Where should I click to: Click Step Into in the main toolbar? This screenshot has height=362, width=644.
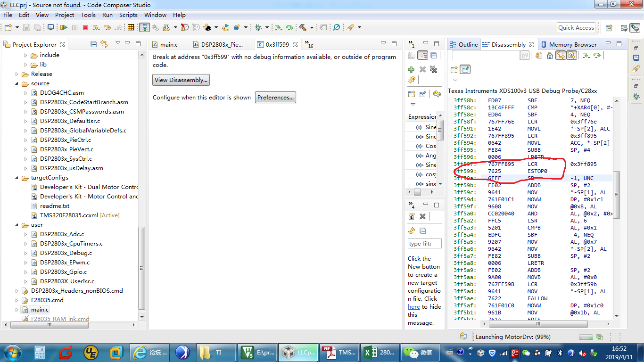point(96,27)
